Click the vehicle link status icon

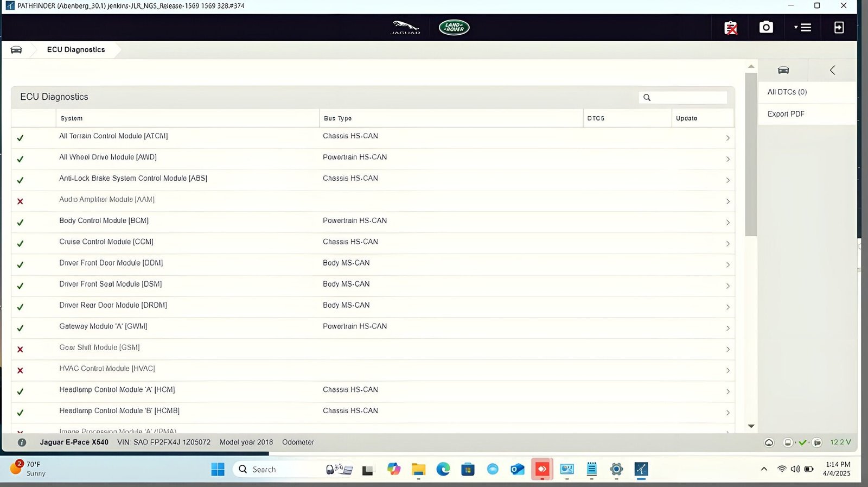[817, 442]
